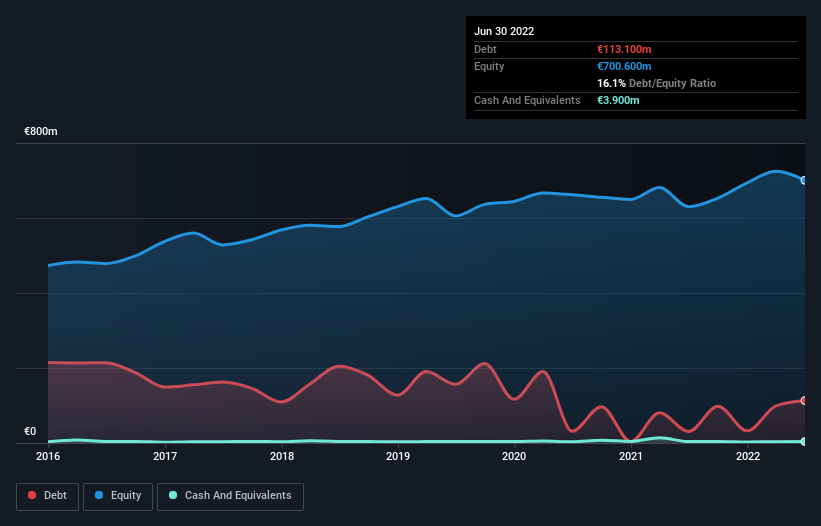Click the Jun 30 2022 tooltip date
The height and width of the screenshot is (526, 821).
pyautogui.click(x=504, y=31)
